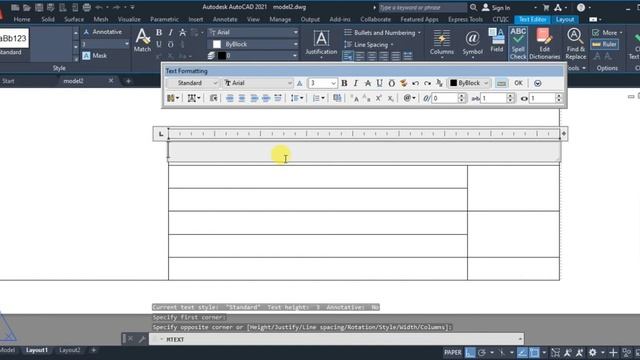Open the Home ribbon tab

pyautogui.click(x=22, y=19)
